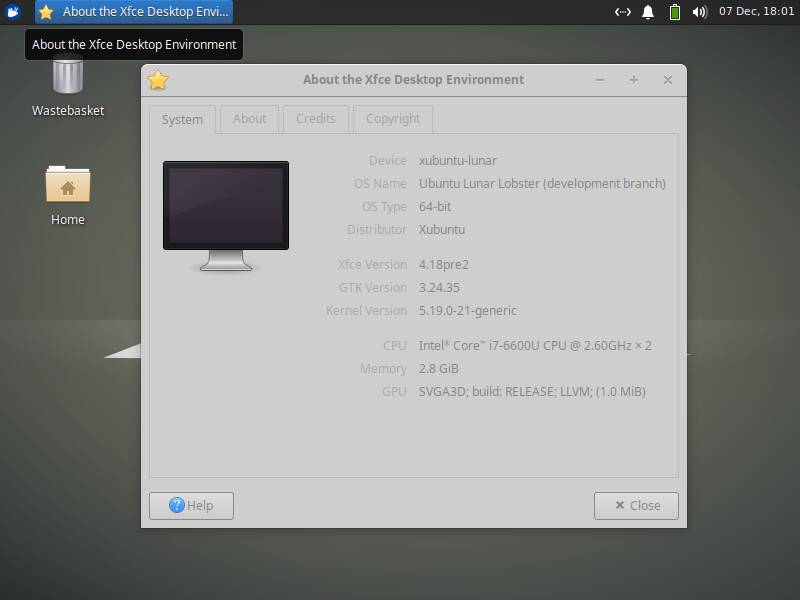This screenshot has width=800, height=600.
Task: Click the network connection tray icon
Action: pos(622,12)
